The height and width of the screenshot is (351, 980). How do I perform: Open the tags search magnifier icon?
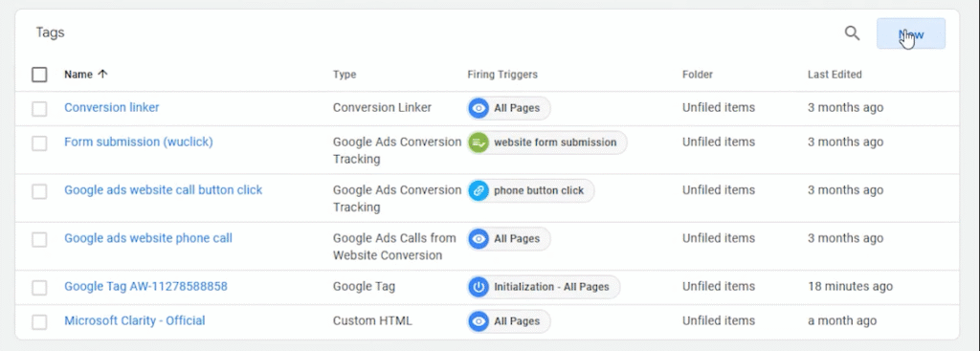pyautogui.click(x=852, y=33)
